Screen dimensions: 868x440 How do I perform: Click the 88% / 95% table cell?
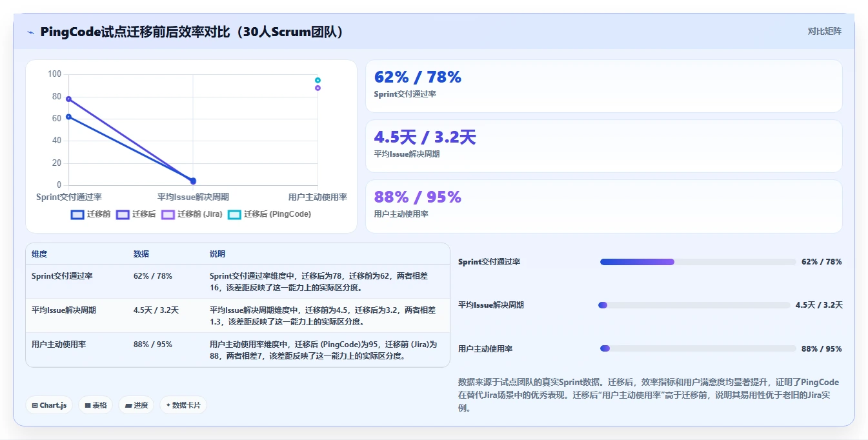(153, 345)
